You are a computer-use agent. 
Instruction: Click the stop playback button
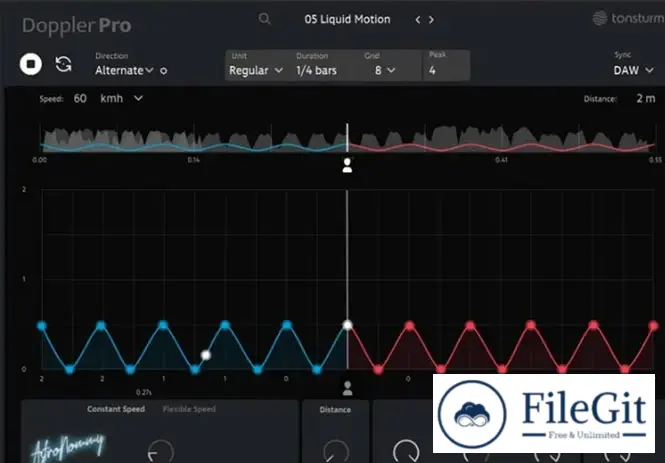[31, 64]
